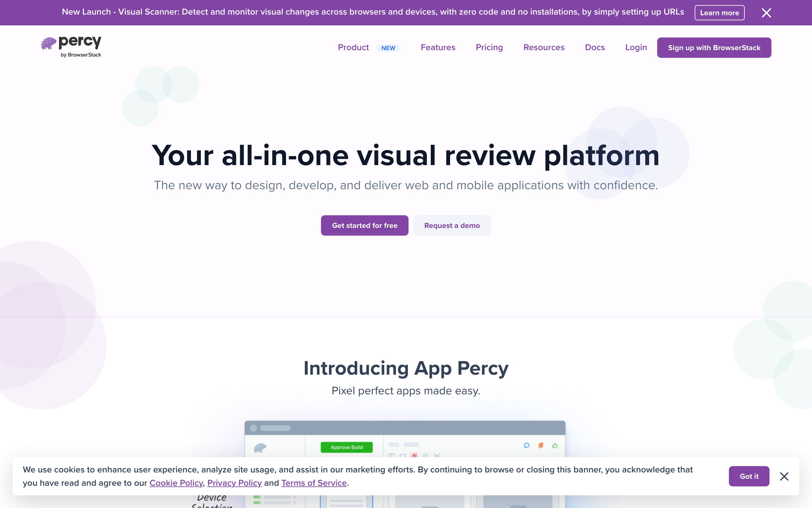Viewport: 812px width, 508px height.
Task: Click the "New Launch - Visual Scanner" banner text
Action: tap(373, 12)
